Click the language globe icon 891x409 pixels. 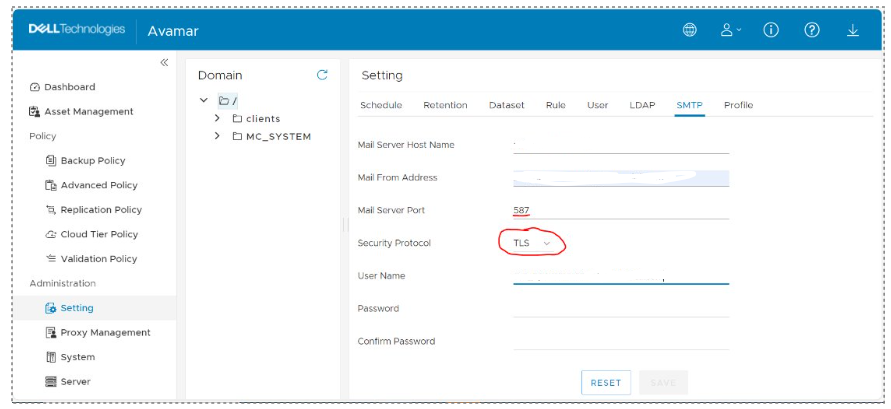(x=689, y=30)
